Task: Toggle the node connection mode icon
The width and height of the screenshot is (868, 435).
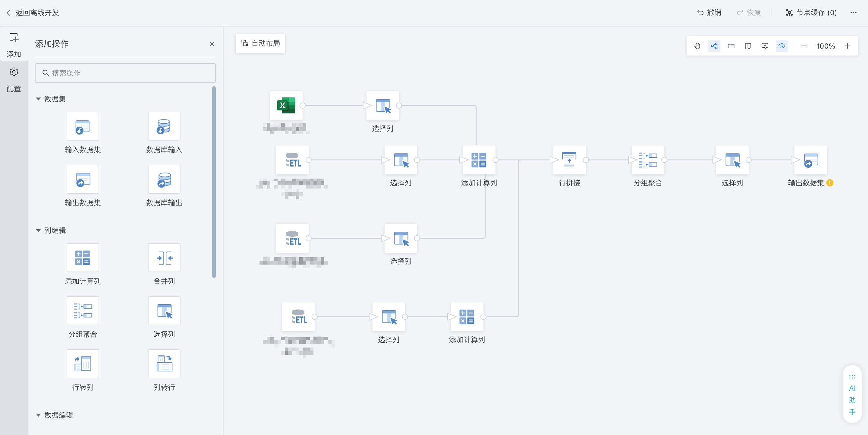Action: pyautogui.click(x=714, y=46)
